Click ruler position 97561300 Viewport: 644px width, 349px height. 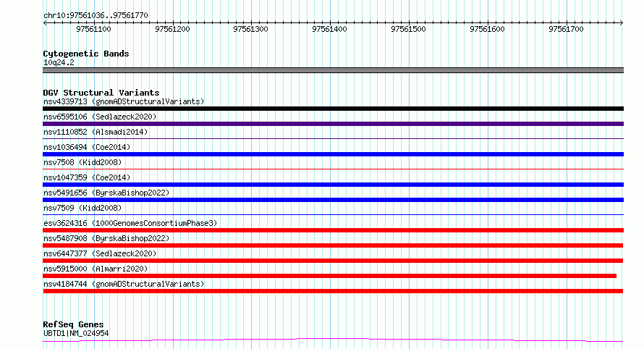(250, 29)
